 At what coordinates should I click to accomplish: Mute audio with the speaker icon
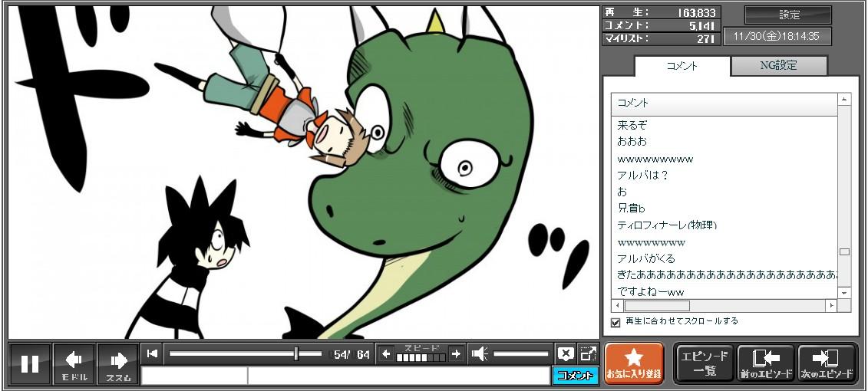tap(480, 353)
